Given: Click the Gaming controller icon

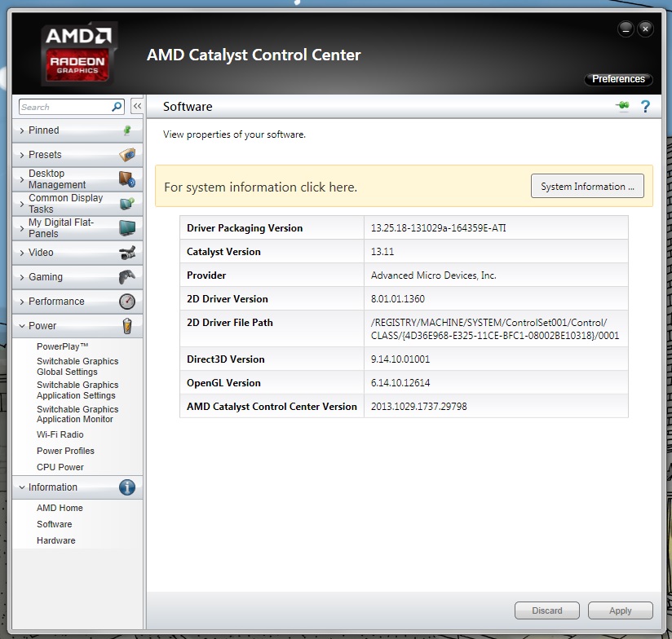Looking at the screenshot, I should tap(127, 277).
